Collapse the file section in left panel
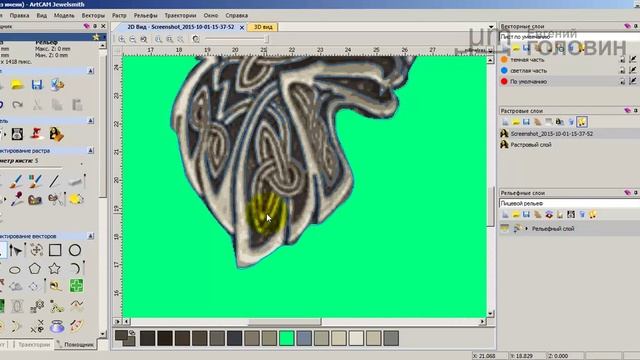Image resolution: width=640 pixels, height=360 pixels. (x=91, y=71)
